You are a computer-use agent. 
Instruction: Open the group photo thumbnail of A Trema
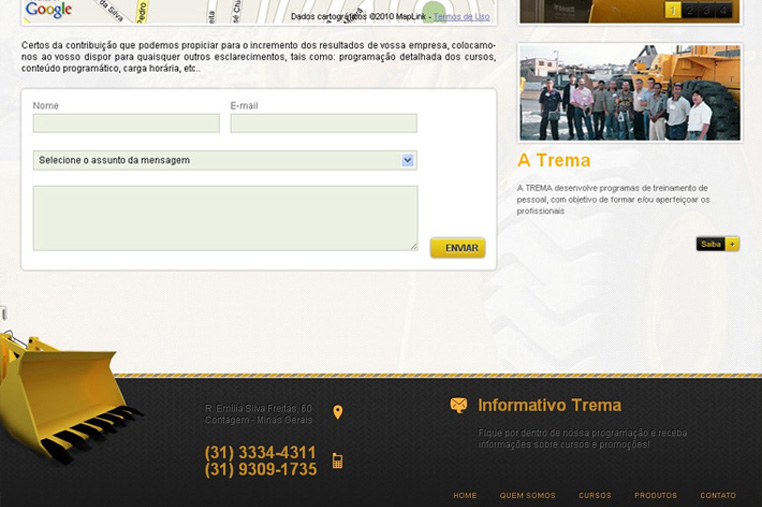(x=630, y=93)
